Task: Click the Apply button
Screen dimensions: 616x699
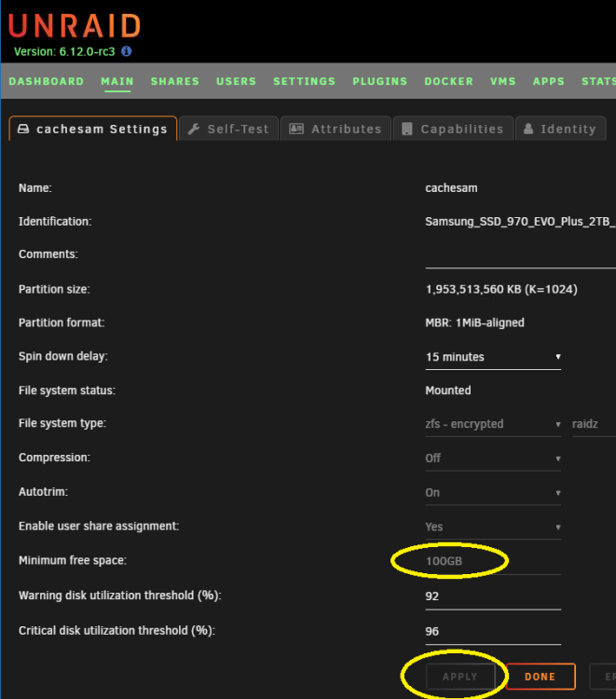Action: coord(460,677)
